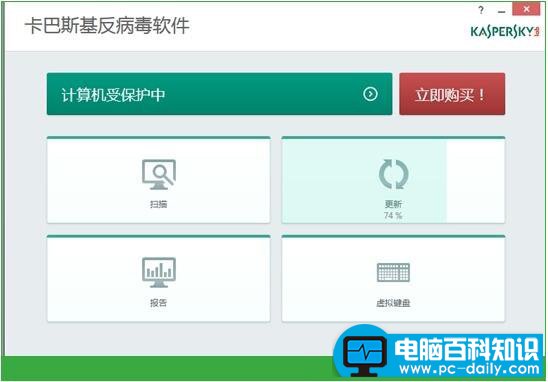
Task: Click the 扫描 label text
Action: coord(159,204)
